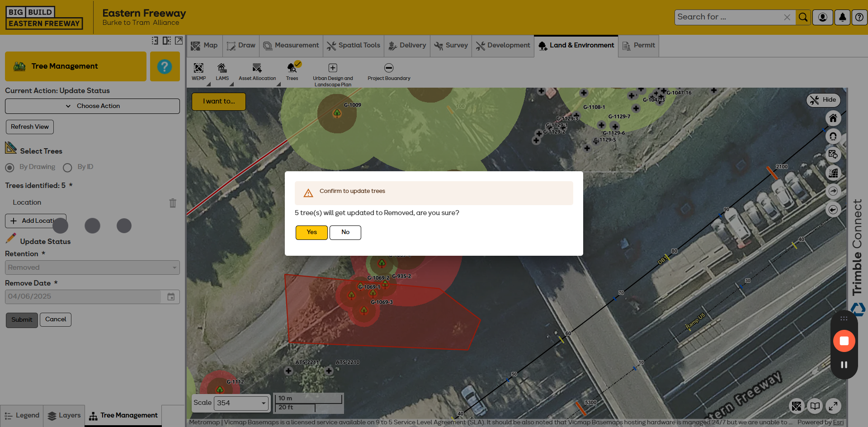The width and height of the screenshot is (868, 427).
Task: Confirm tree update with Yes
Action: 311,232
